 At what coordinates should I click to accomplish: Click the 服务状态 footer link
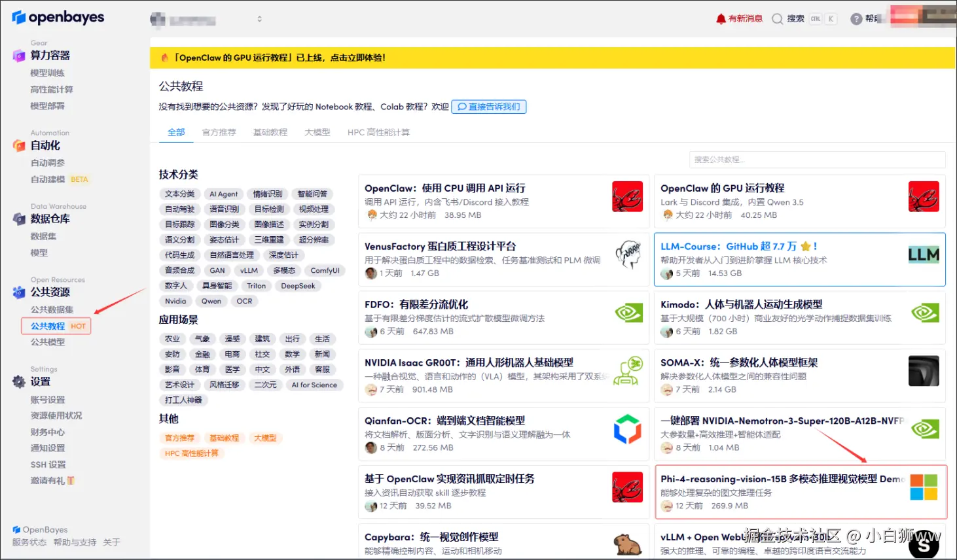tap(29, 542)
